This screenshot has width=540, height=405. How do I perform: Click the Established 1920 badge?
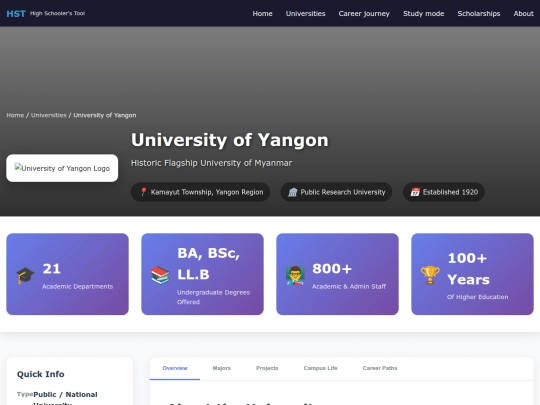[444, 192]
